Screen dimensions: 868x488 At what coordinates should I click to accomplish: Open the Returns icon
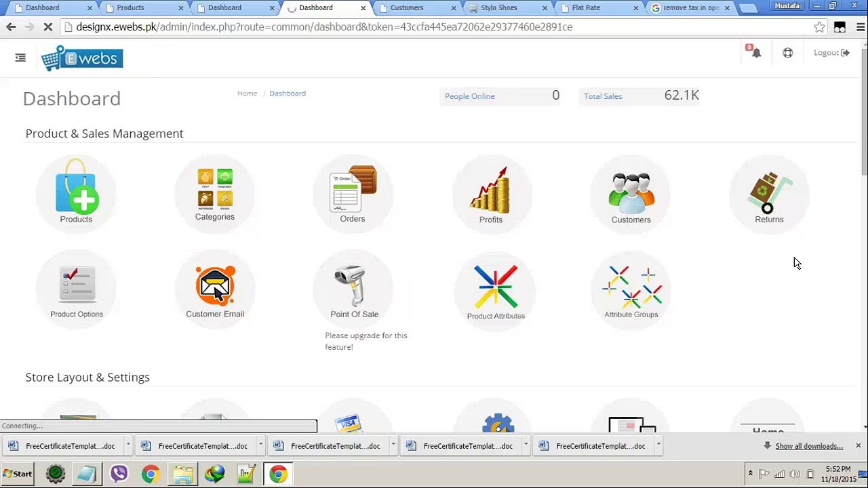click(x=769, y=193)
